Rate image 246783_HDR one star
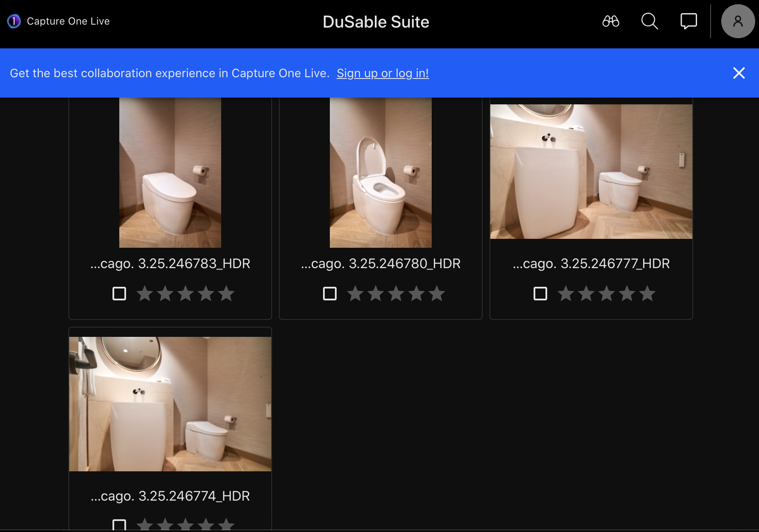The height and width of the screenshot is (532, 759). click(x=145, y=294)
